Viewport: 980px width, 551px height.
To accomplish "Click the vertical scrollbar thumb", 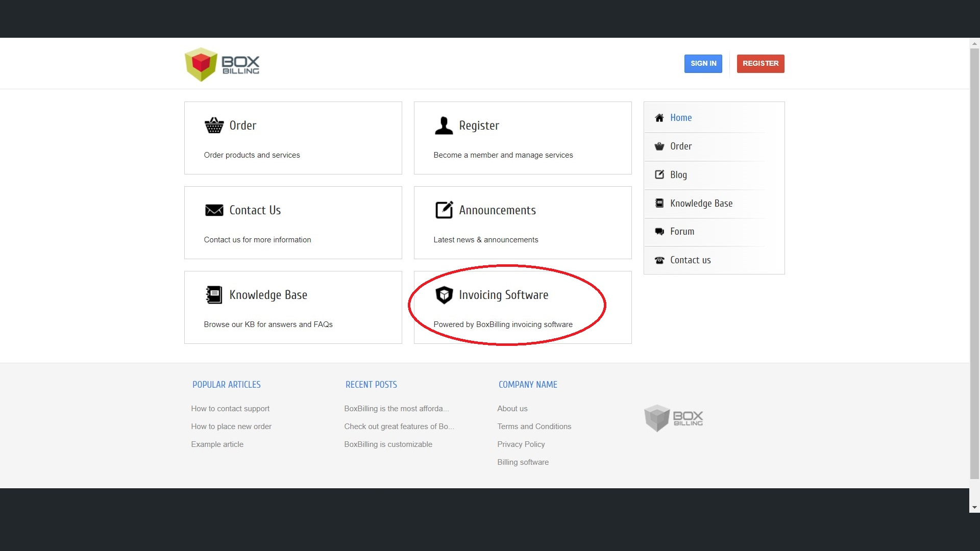I will [974, 264].
